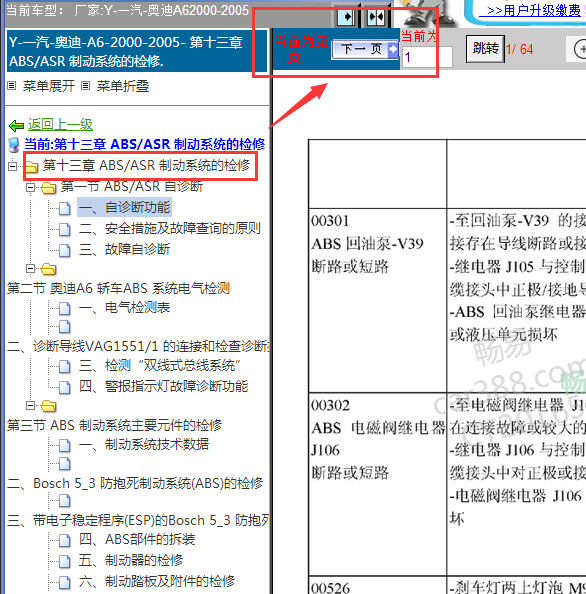586x594 pixels.
Task: Open 三、检测“双线式总线系统” tree item
Action: [x=159, y=365]
